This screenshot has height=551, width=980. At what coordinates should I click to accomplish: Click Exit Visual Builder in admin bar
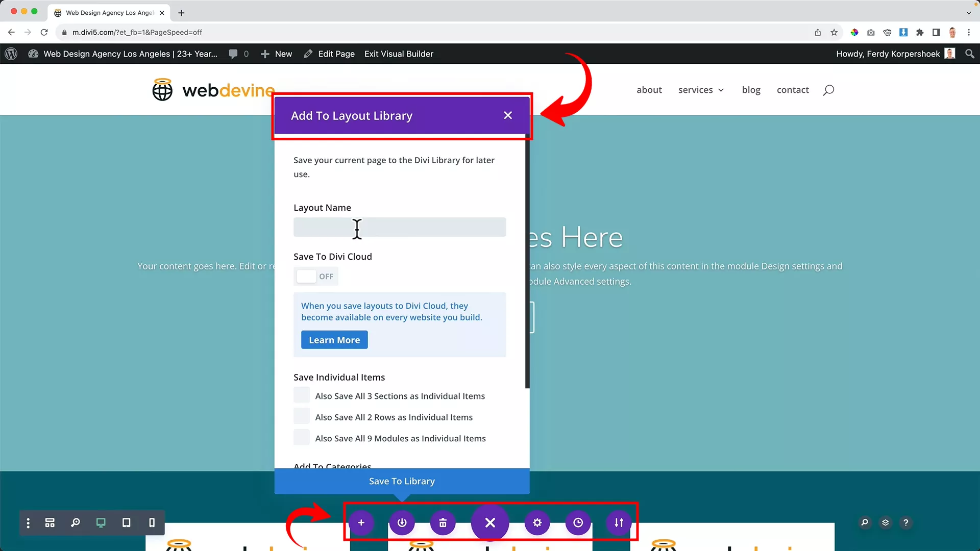(x=399, y=54)
